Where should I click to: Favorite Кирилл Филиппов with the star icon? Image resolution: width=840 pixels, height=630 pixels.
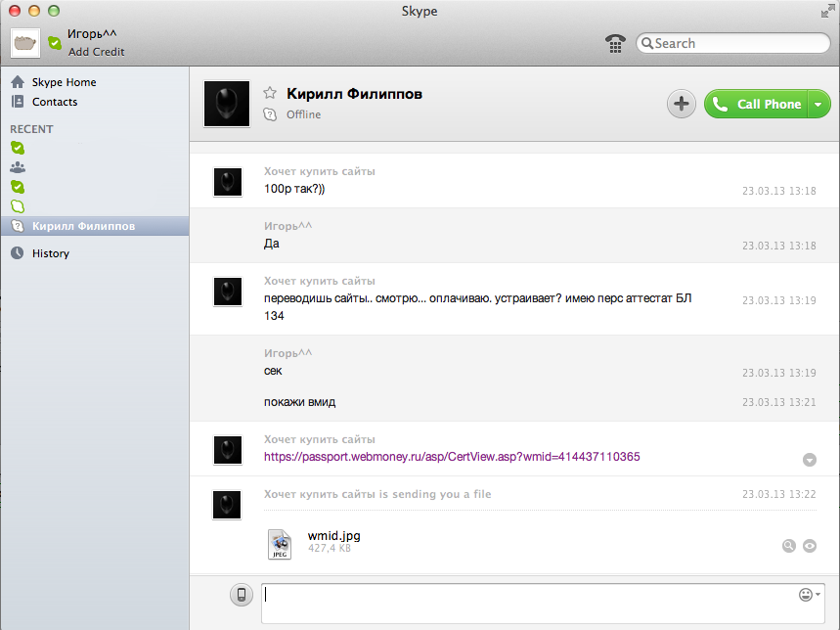click(270, 93)
